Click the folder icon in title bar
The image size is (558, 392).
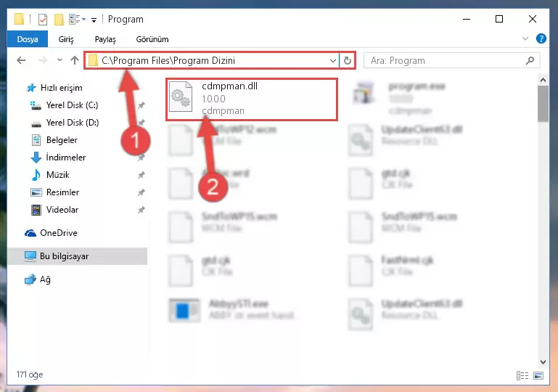19,19
